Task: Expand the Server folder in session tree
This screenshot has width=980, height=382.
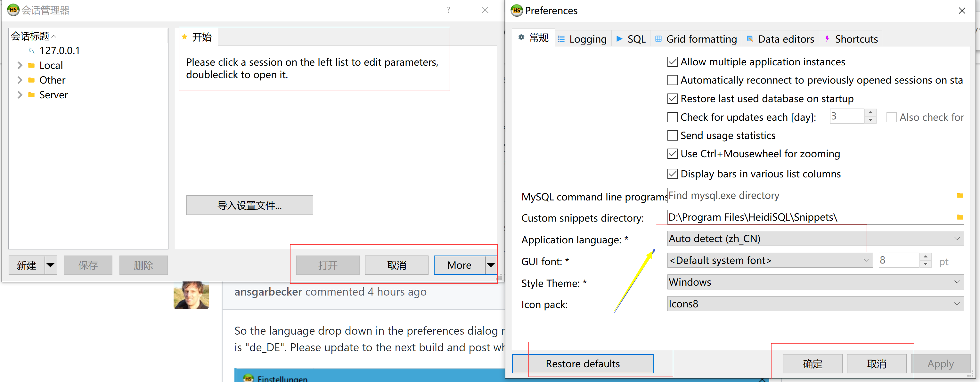Action: pyautogui.click(x=20, y=95)
